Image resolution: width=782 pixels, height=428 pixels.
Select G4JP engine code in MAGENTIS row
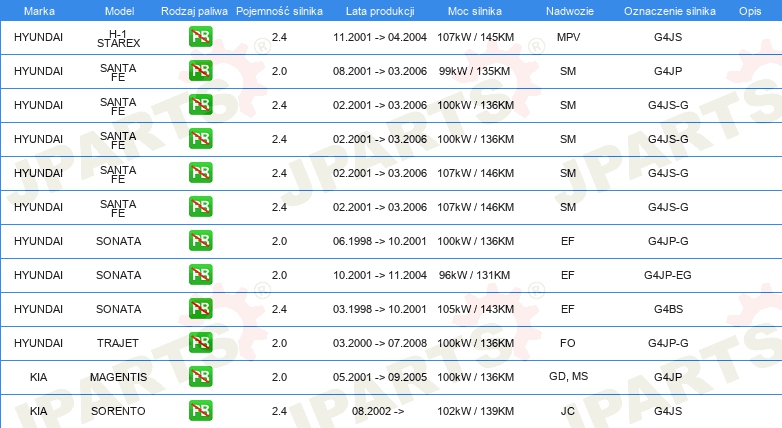668,377
